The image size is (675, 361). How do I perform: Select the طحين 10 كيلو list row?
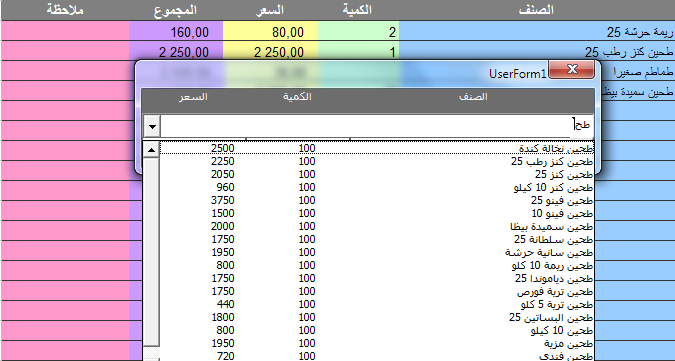click(x=377, y=330)
